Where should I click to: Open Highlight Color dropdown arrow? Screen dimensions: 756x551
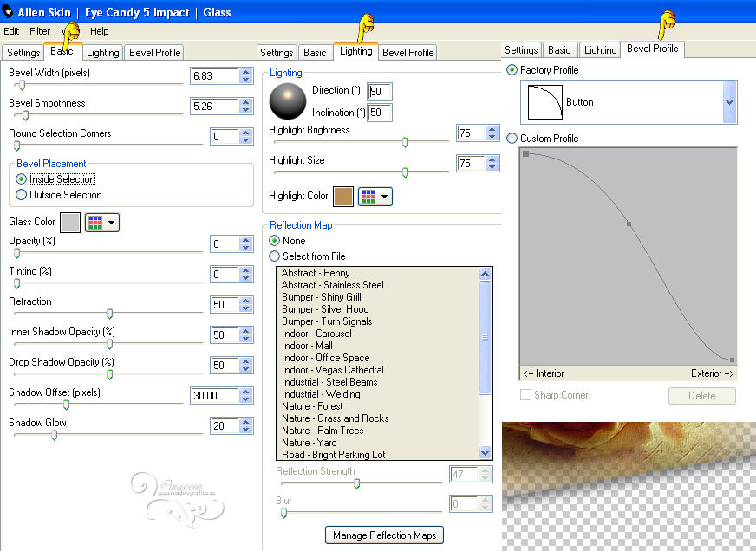pyautogui.click(x=384, y=197)
